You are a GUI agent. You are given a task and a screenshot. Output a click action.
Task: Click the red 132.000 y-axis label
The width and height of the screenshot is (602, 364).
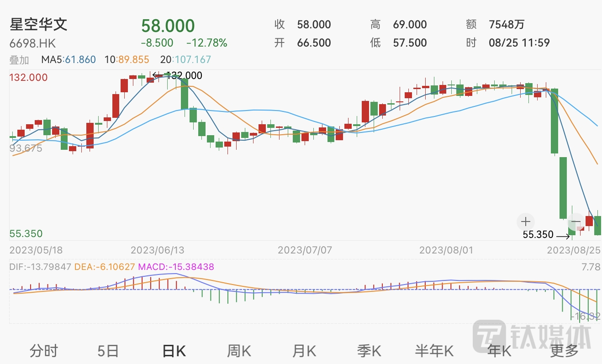click(x=28, y=77)
